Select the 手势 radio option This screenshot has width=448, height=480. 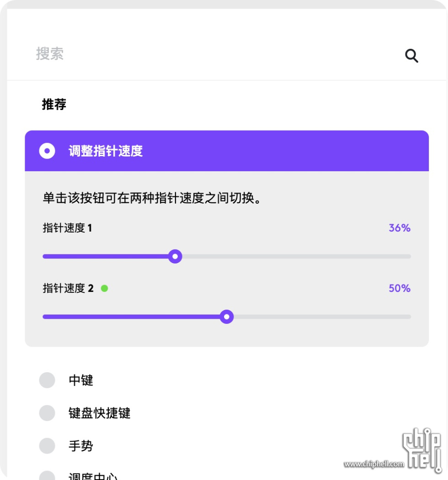(x=47, y=446)
